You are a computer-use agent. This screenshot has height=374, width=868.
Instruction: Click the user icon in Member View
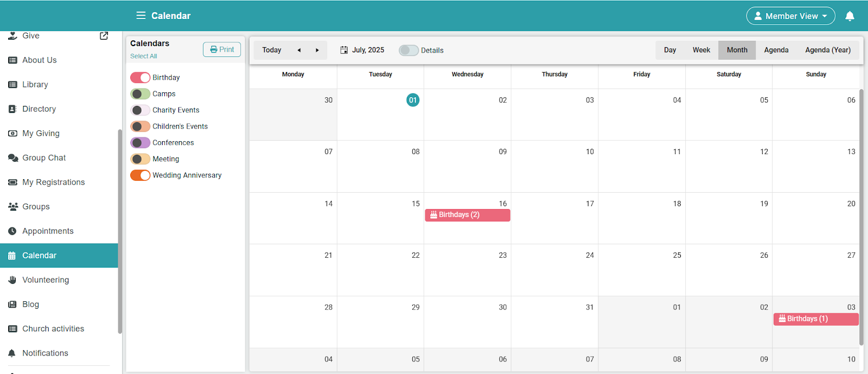(758, 16)
